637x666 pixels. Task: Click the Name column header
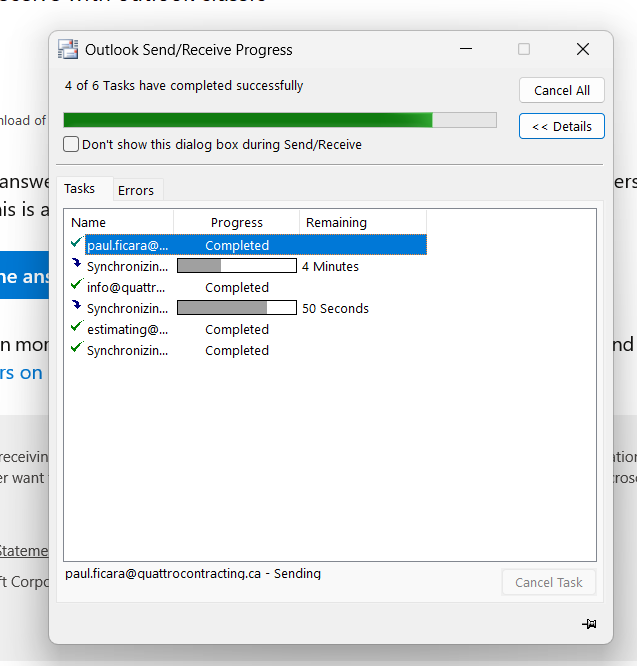click(119, 222)
